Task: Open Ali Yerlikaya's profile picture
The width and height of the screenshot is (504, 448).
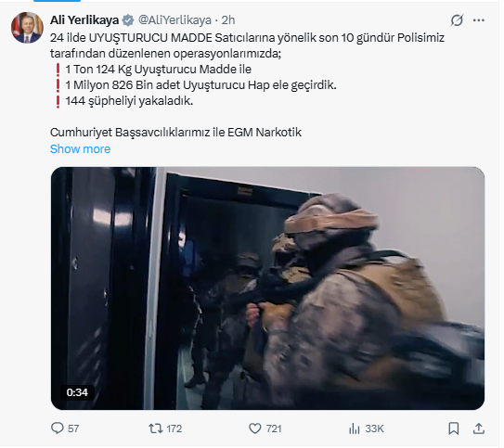Action: tap(27, 28)
